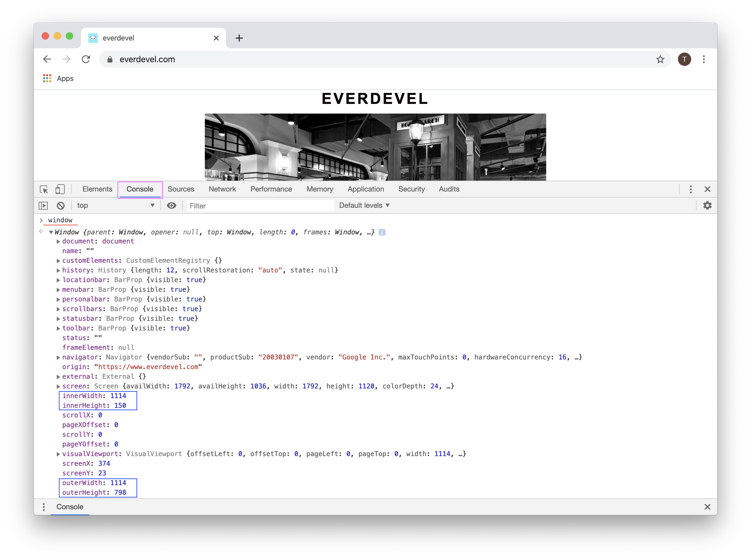751x560 pixels.
Task: Click the black-and-white banner image
Action: [x=375, y=147]
